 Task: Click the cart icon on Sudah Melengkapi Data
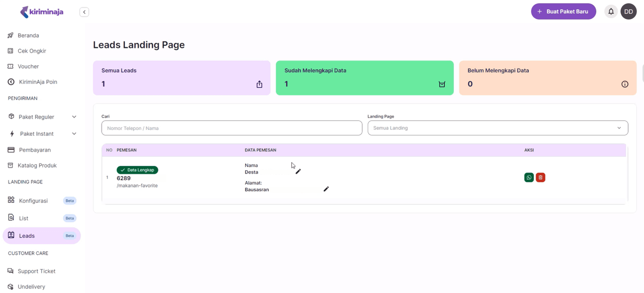[442, 84]
